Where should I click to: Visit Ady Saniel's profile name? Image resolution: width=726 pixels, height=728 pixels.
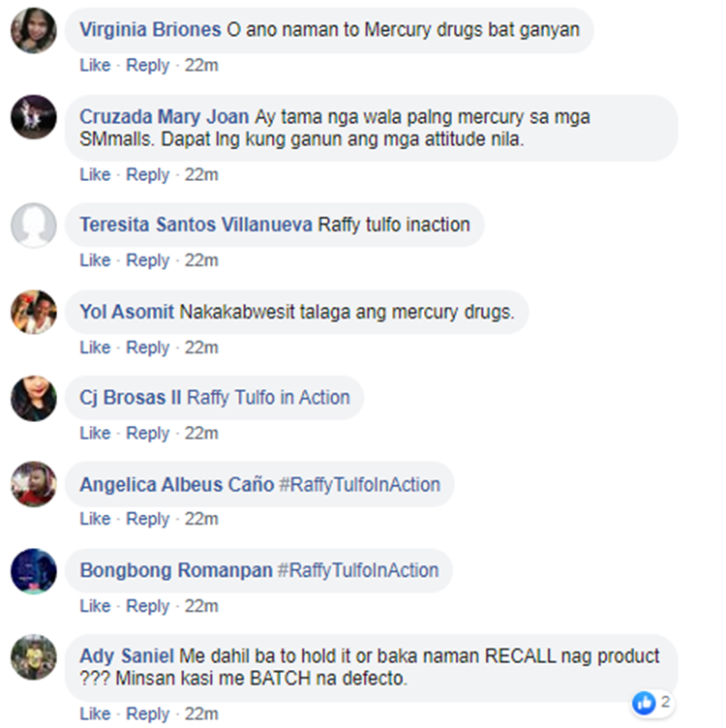click(127, 656)
